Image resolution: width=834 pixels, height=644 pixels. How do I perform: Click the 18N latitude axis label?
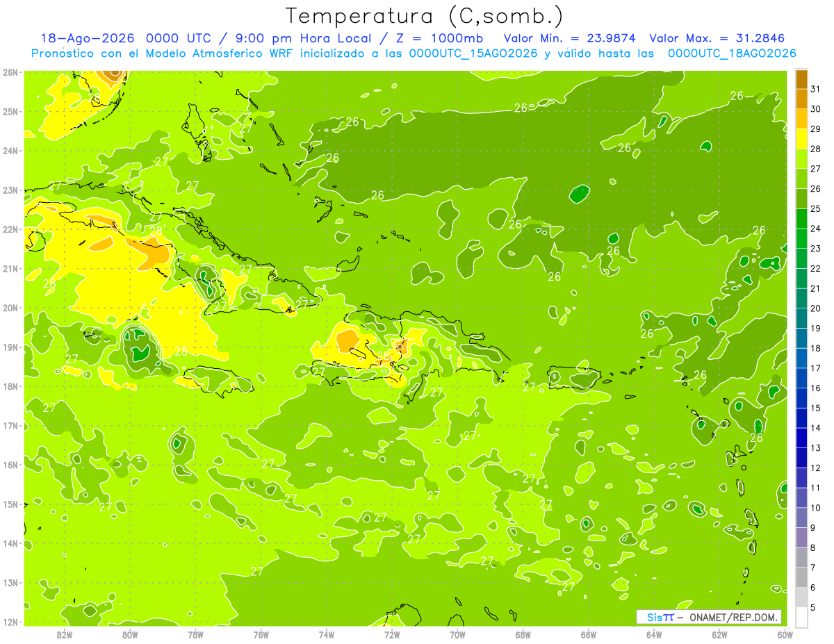point(10,386)
